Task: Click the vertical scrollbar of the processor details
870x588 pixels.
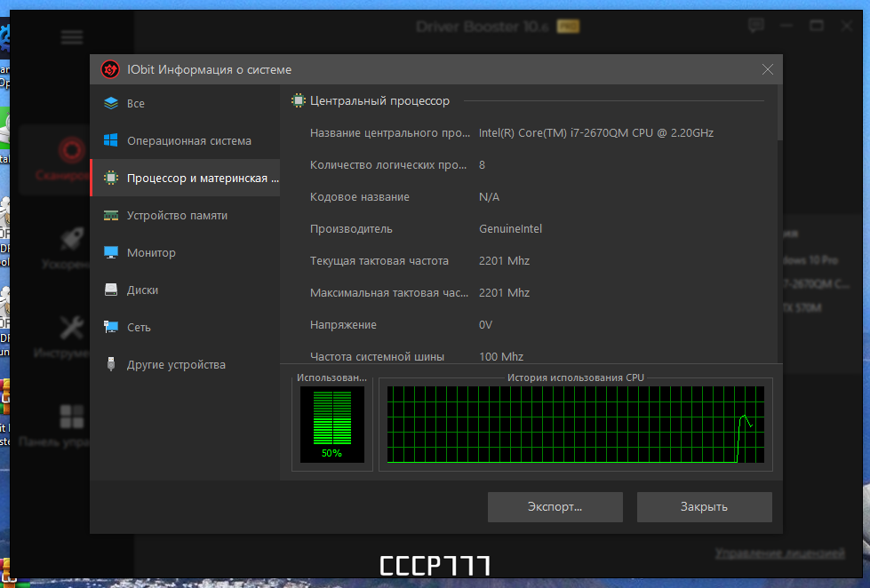Action: [779, 113]
